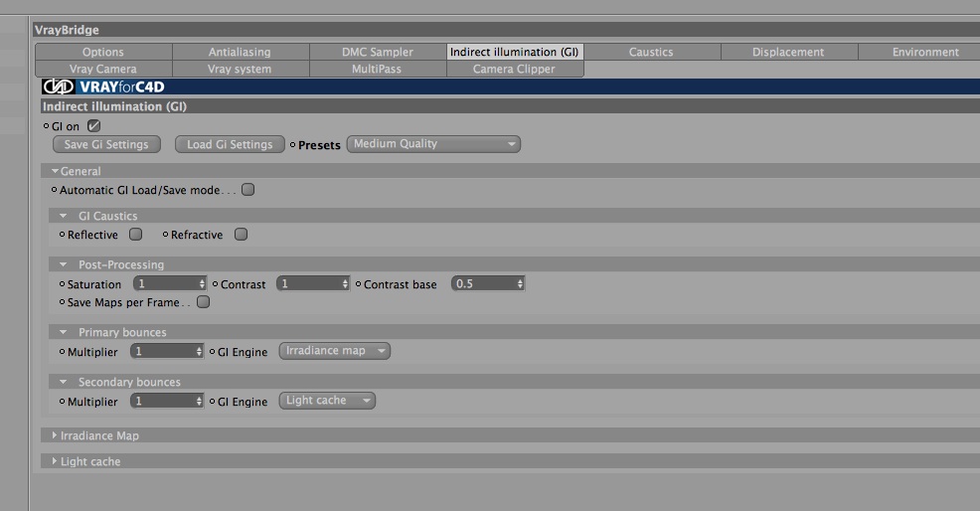
Task: Collapse the Secondary bounces group
Action: [x=64, y=382]
